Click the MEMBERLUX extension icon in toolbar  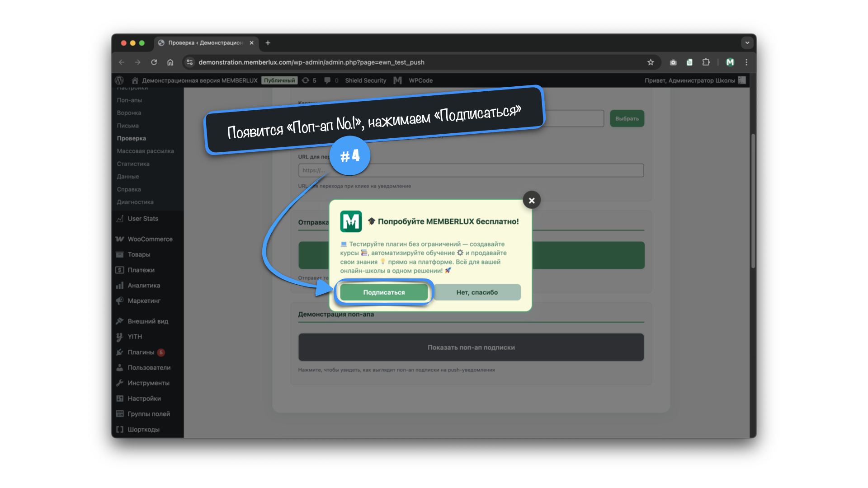point(730,62)
